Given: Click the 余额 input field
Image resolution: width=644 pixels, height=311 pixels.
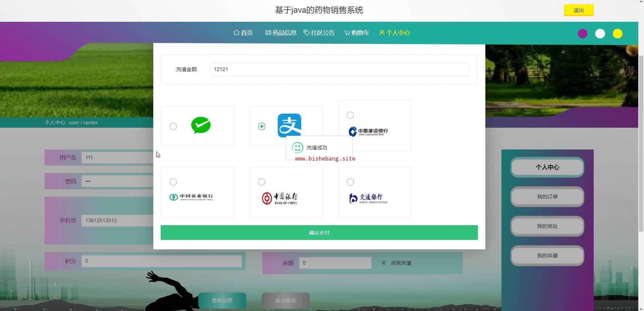Looking at the screenshot, I should point(335,263).
